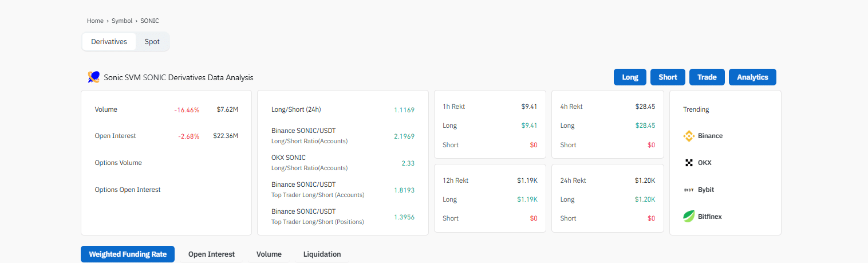Click the 1h Rekt Long value $9.41
Image resolution: width=868 pixels, height=263 pixels.
(530, 125)
